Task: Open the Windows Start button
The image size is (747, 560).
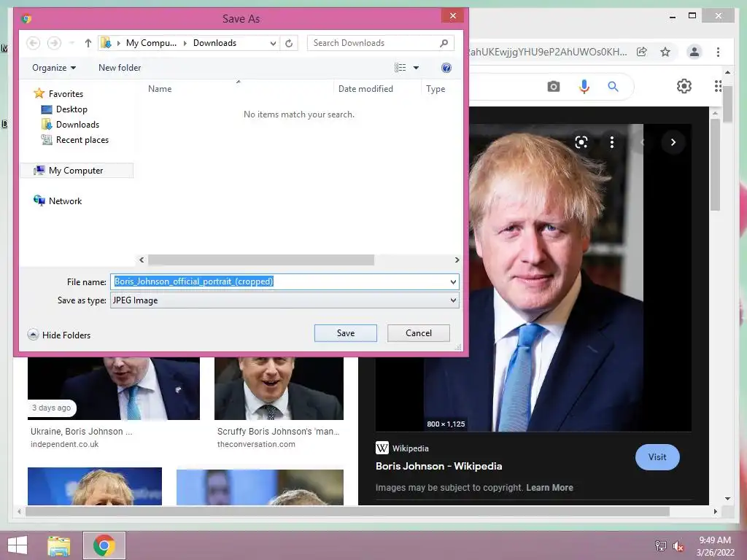Action: tap(18, 545)
